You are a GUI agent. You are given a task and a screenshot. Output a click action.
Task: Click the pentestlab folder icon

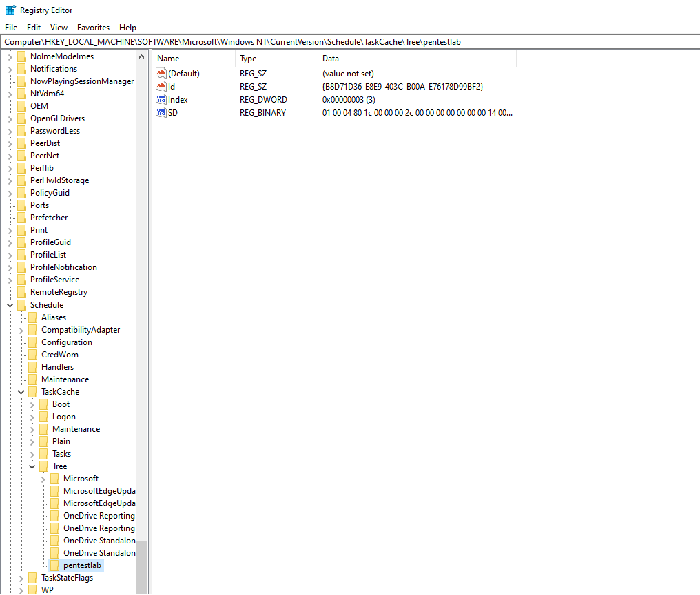55,565
